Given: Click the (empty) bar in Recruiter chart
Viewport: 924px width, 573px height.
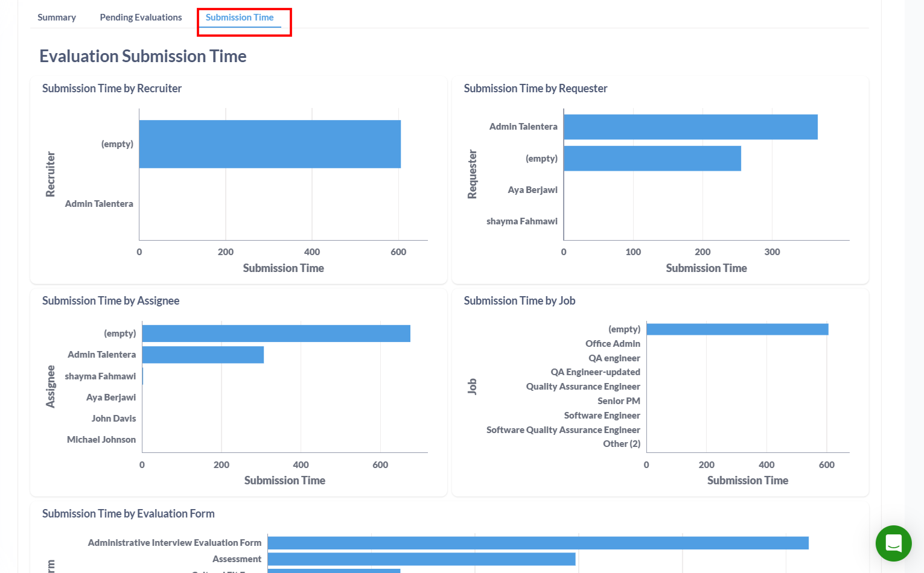Looking at the screenshot, I should click(x=270, y=144).
